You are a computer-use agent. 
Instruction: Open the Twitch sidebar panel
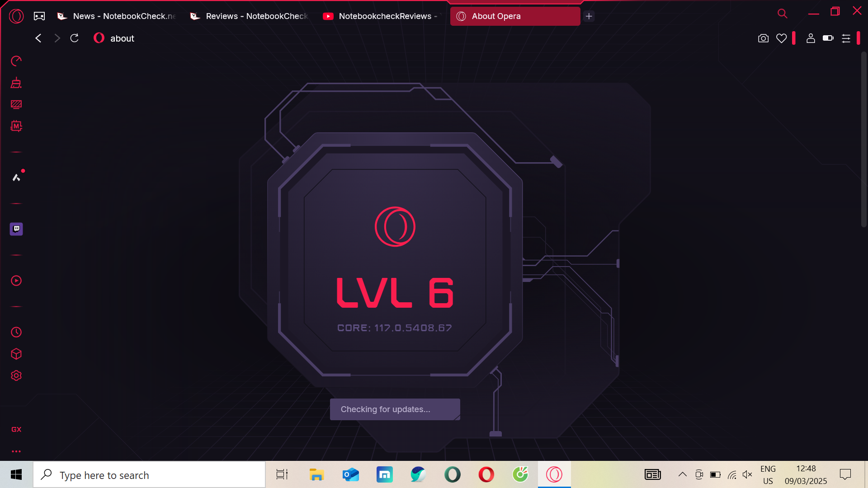tap(16, 229)
